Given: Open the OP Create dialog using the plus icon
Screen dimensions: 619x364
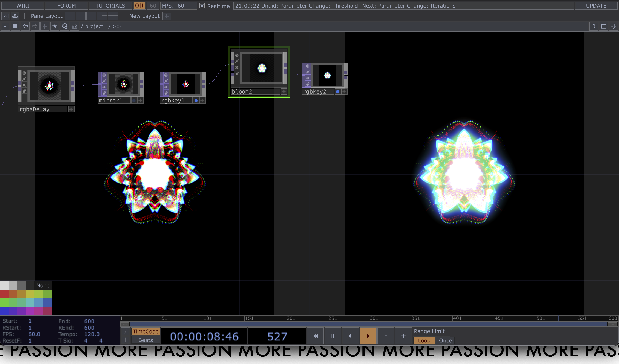Looking at the screenshot, I should pyautogui.click(x=44, y=26).
